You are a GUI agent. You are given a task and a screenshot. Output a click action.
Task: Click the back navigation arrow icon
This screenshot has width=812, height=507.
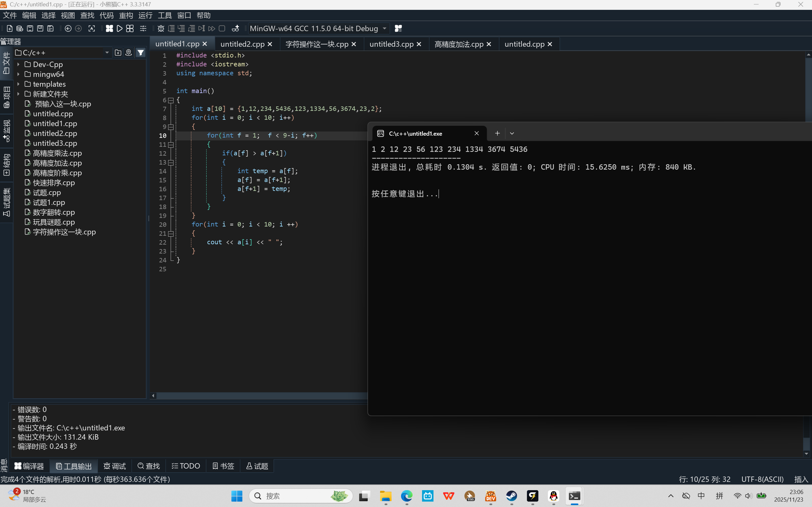68,29
